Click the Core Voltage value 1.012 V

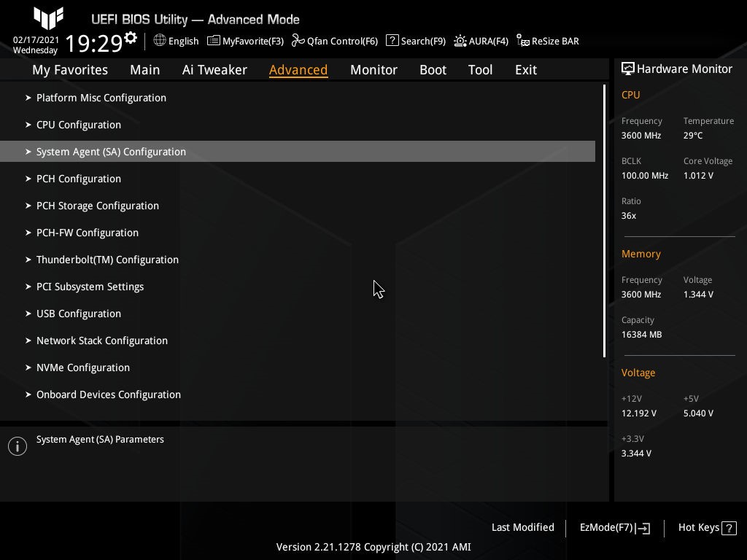(698, 176)
